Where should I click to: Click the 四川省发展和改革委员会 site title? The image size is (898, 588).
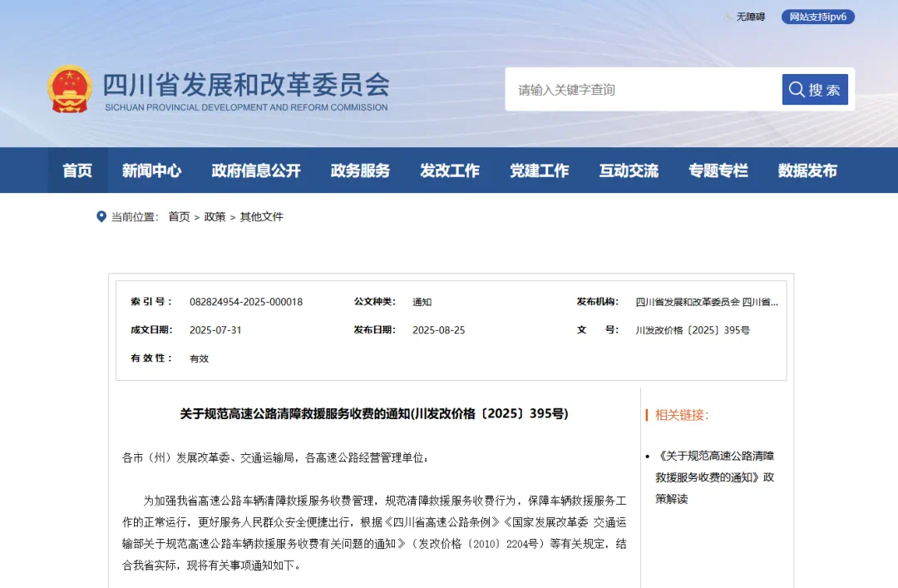[246, 85]
